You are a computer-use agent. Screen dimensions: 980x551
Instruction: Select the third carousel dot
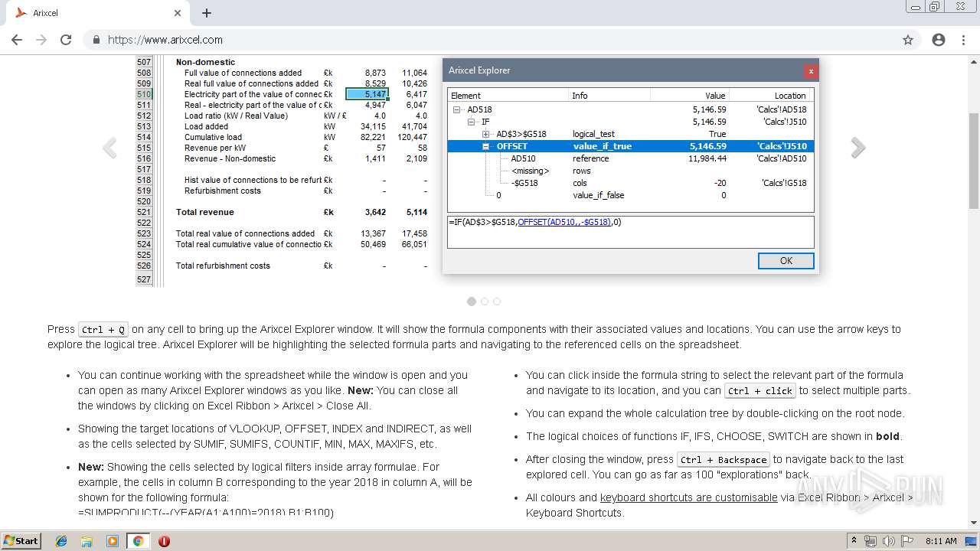click(497, 302)
